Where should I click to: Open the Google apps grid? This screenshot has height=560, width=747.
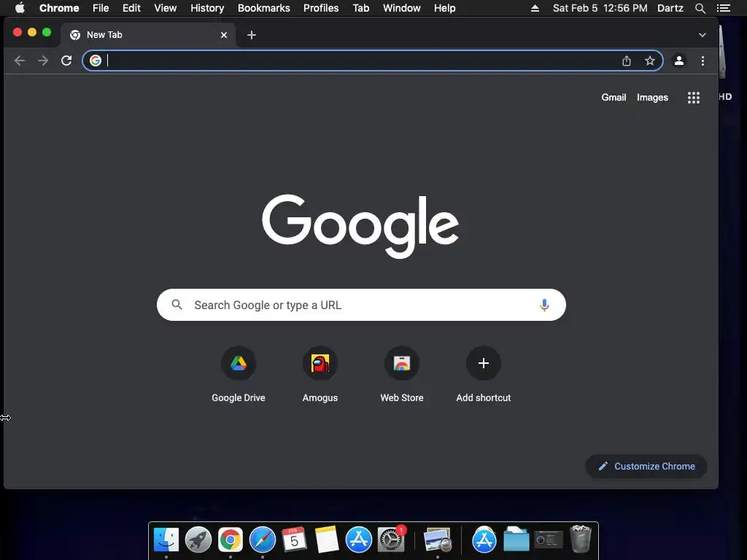(694, 98)
